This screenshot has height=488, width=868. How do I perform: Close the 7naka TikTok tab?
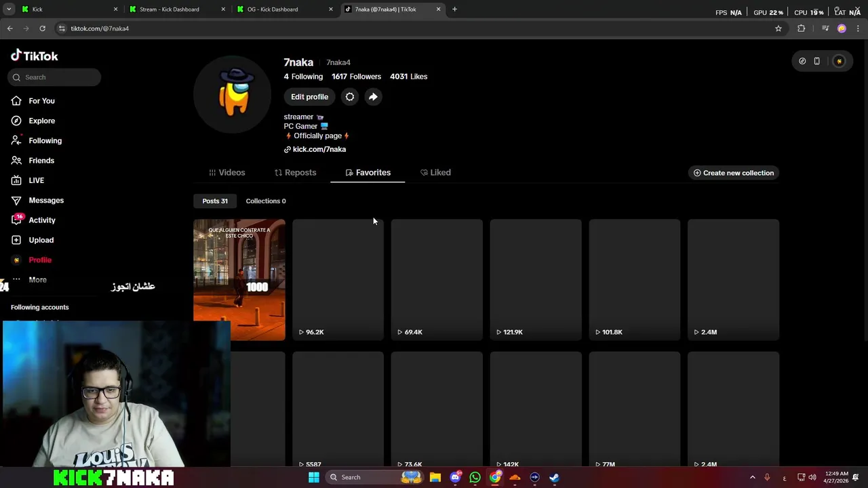click(438, 9)
